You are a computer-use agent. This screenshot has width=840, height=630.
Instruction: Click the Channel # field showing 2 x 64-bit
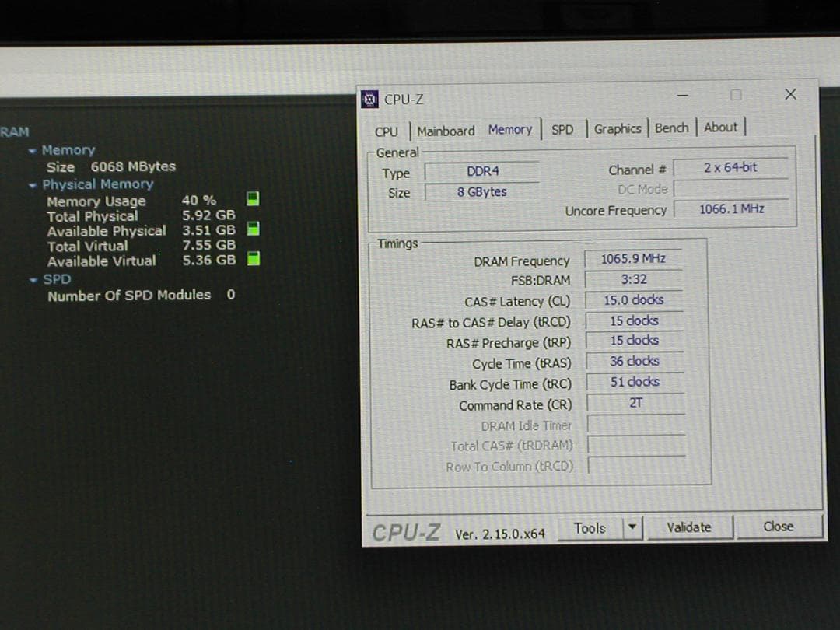click(731, 167)
